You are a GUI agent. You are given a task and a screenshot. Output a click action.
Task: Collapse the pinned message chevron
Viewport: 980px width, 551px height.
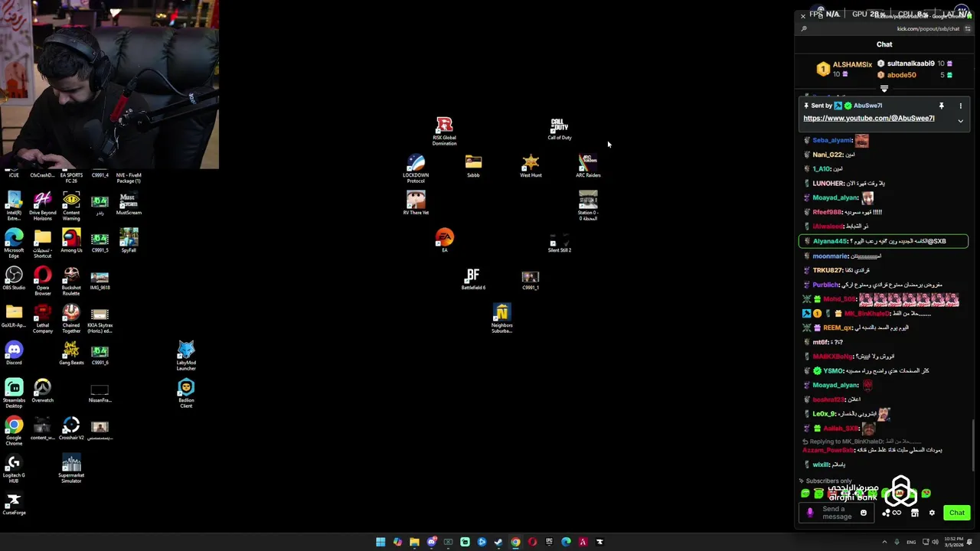click(x=960, y=120)
